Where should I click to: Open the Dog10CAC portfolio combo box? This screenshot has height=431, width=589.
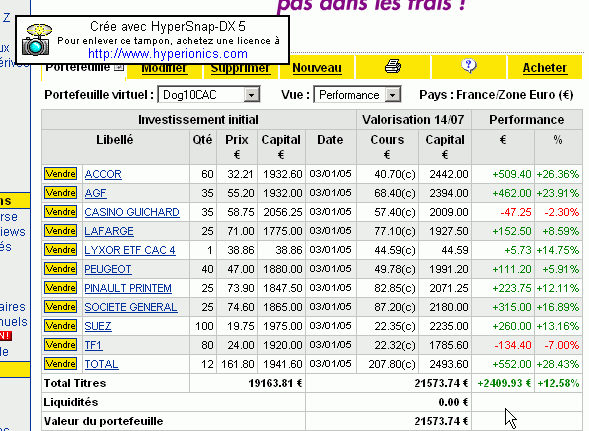(x=209, y=95)
